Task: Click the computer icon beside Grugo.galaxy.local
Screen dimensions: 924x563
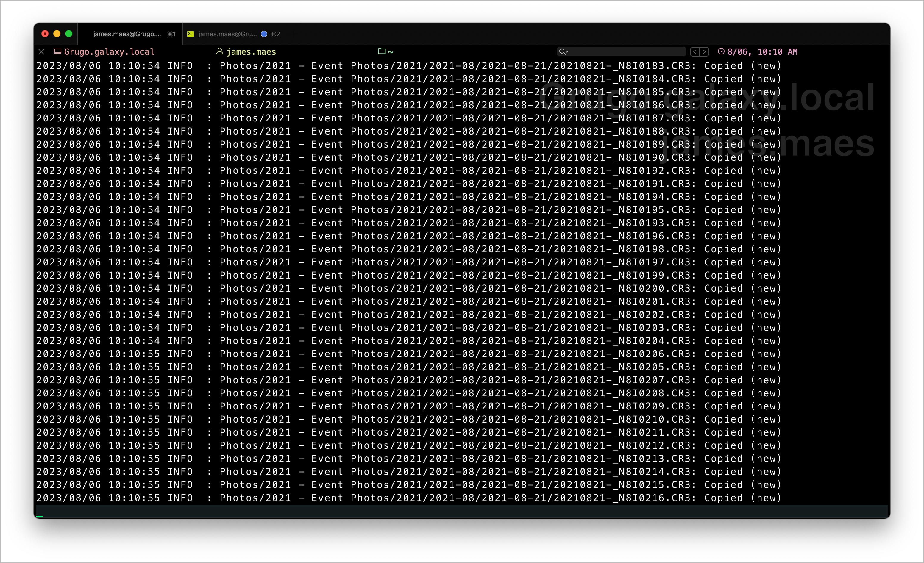Action: click(58, 51)
